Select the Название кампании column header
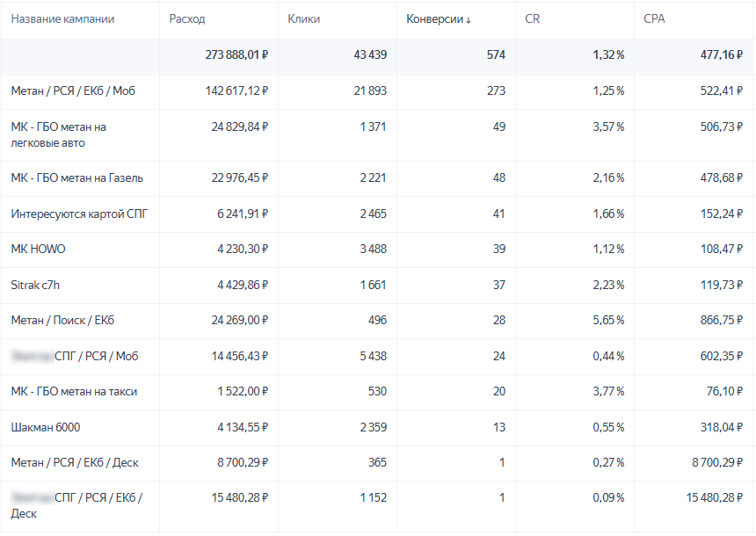Image resolution: width=756 pixels, height=536 pixels. [62, 19]
